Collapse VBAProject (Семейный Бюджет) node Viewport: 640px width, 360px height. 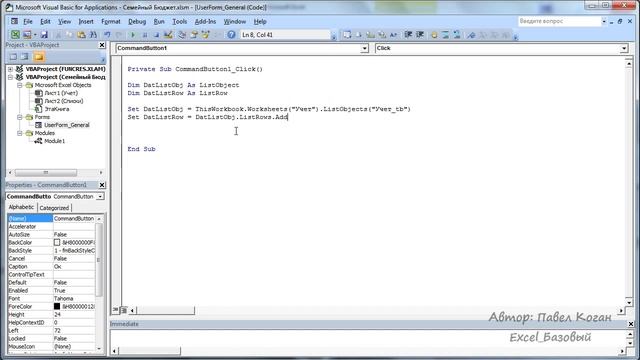click(x=11, y=77)
